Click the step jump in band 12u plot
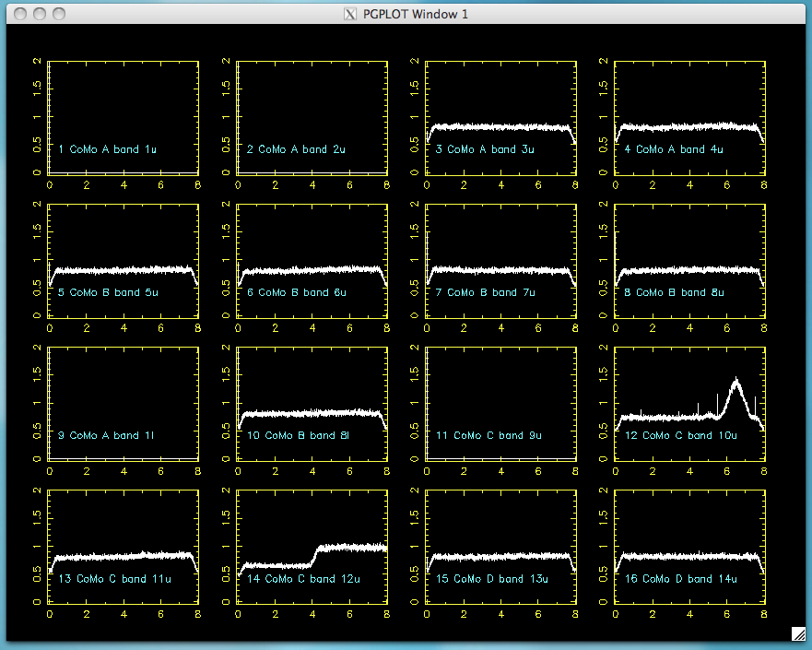The width and height of the screenshot is (812, 650). pos(314,555)
